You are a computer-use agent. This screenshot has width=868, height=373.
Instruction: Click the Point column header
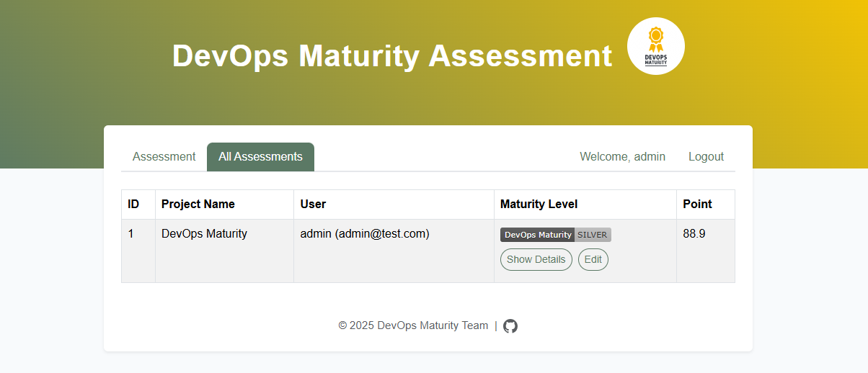pos(706,205)
